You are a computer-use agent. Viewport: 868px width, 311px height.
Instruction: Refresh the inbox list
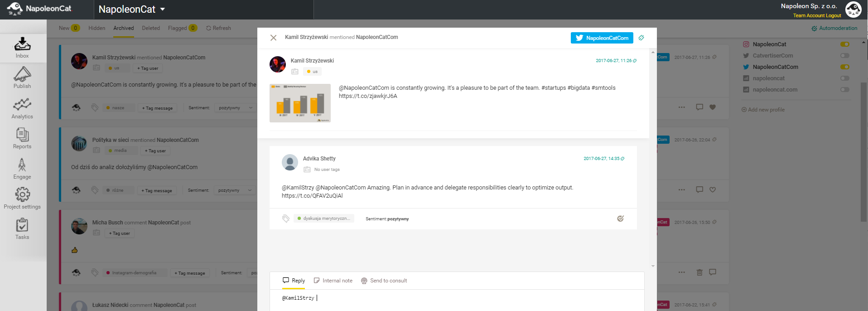click(x=218, y=28)
